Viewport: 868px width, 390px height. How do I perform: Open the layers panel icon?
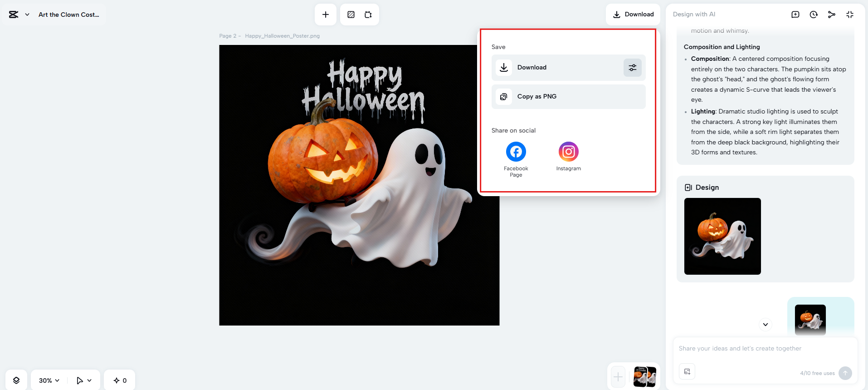tap(16, 380)
